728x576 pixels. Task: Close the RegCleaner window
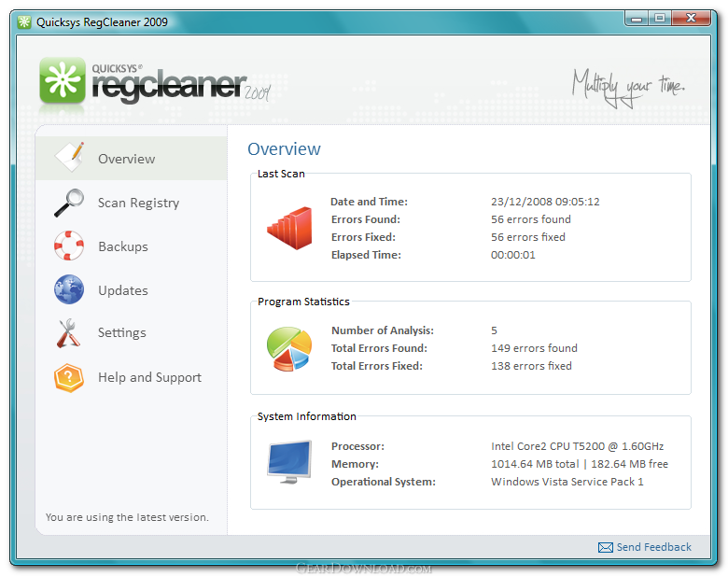691,19
